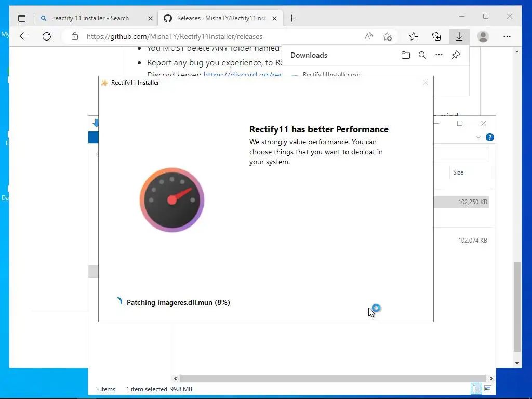Click the 3 items status bar text
Viewport: 532px width, 399px height.
(x=105, y=389)
